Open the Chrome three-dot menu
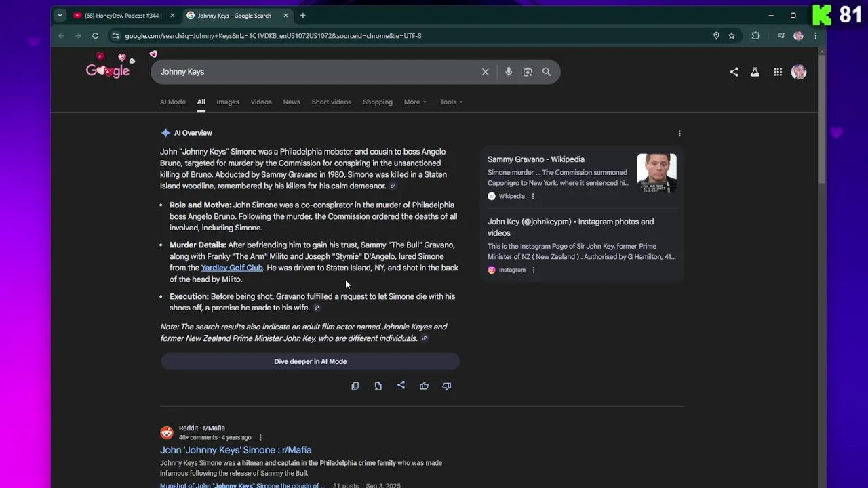868x488 pixels. coord(815,35)
